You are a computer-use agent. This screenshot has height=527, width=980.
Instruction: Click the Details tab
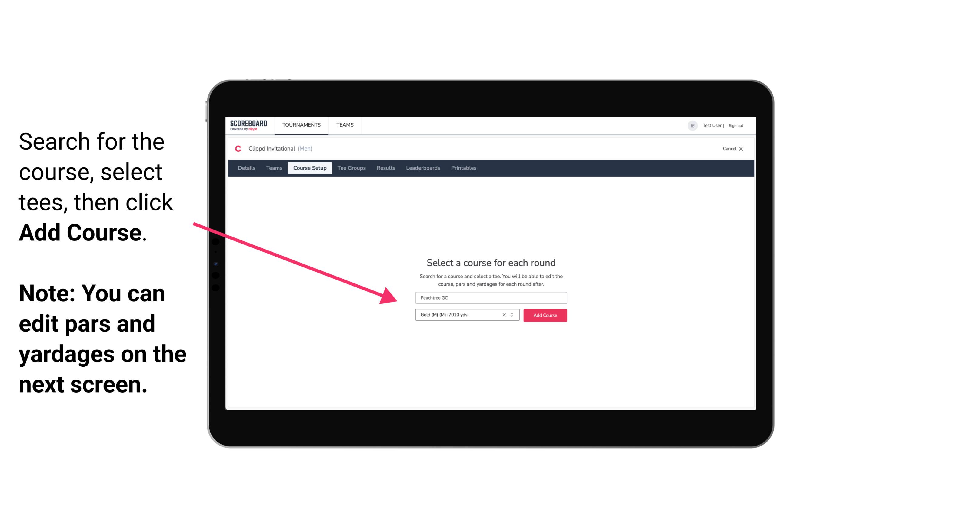pyautogui.click(x=246, y=168)
